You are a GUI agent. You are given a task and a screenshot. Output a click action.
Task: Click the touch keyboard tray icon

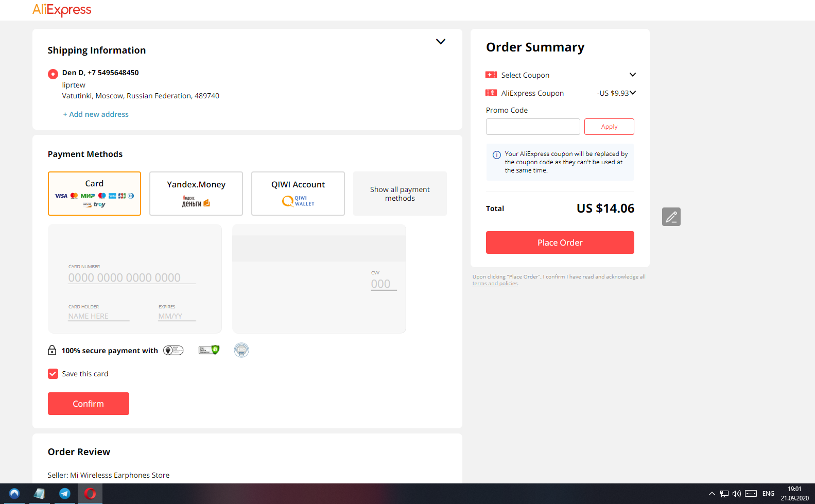tap(751, 494)
